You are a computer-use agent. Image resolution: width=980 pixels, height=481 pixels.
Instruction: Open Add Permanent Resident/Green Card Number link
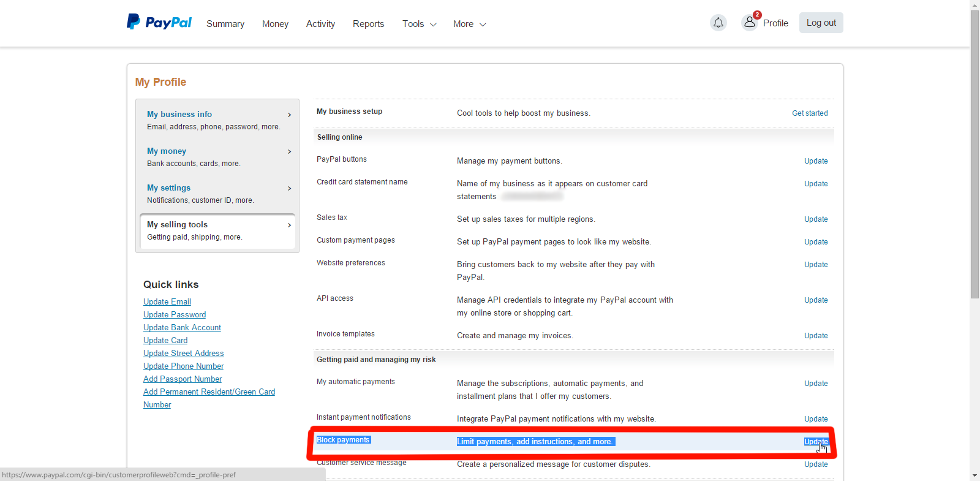(209, 392)
